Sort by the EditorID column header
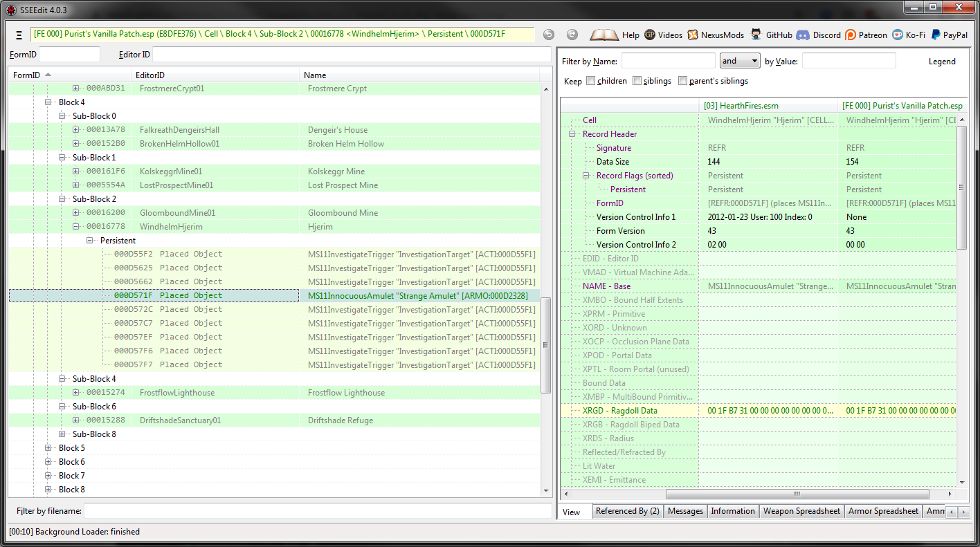The image size is (980, 547). tap(151, 75)
